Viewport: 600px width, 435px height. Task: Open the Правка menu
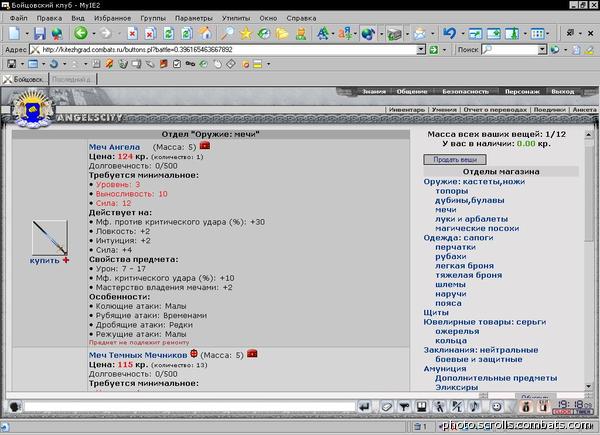49,18
